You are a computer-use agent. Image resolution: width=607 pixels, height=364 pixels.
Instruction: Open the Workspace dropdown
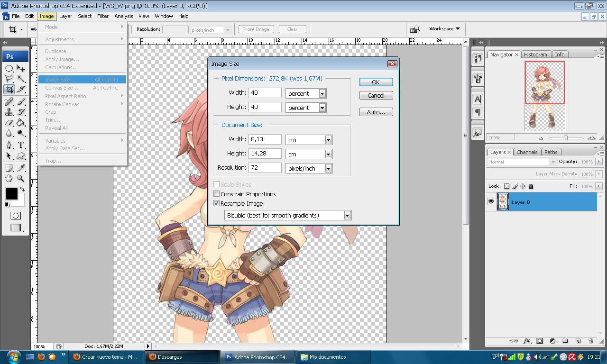click(x=444, y=29)
